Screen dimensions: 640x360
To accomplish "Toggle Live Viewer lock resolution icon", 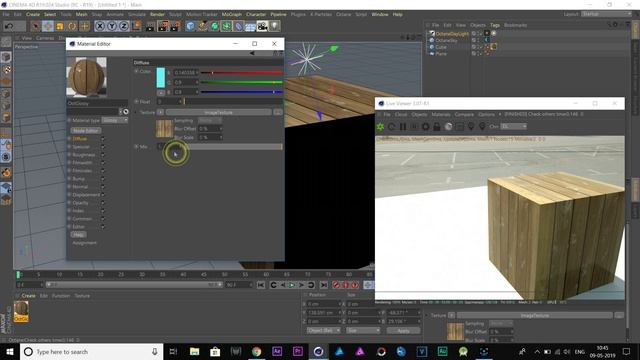I will pyautogui.click(x=437, y=127).
